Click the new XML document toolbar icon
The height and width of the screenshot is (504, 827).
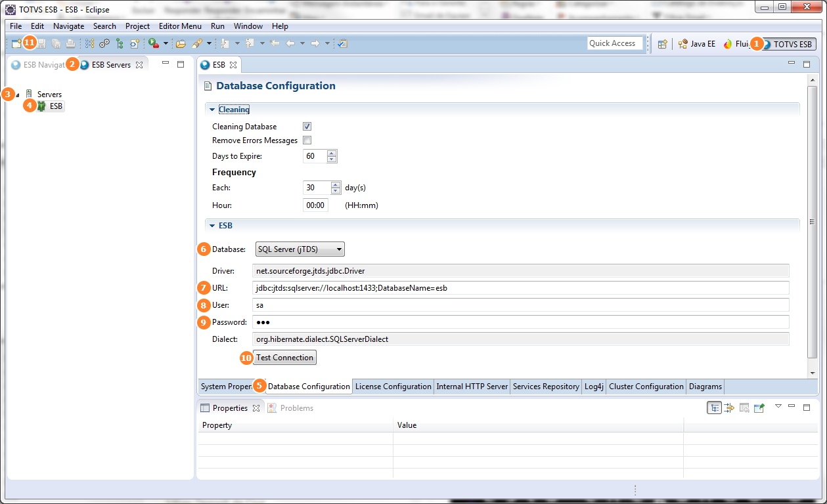135,44
